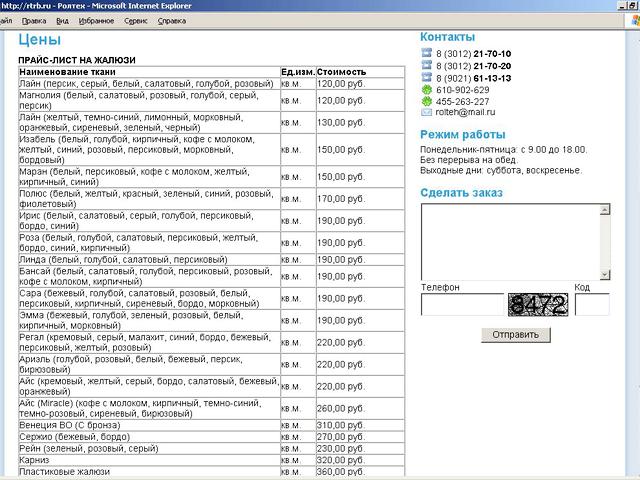
Task: Focus the Телефон input field
Action: (x=462, y=305)
